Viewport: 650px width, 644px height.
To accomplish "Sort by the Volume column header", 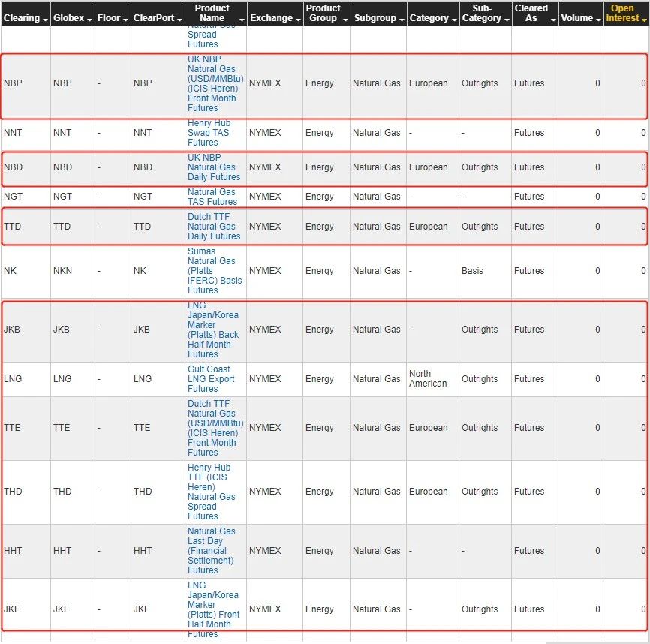I will 576,18.
